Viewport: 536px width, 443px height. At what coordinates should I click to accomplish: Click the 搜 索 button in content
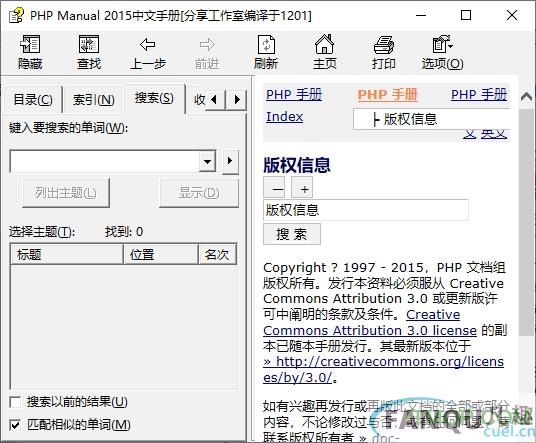[292, 234]
